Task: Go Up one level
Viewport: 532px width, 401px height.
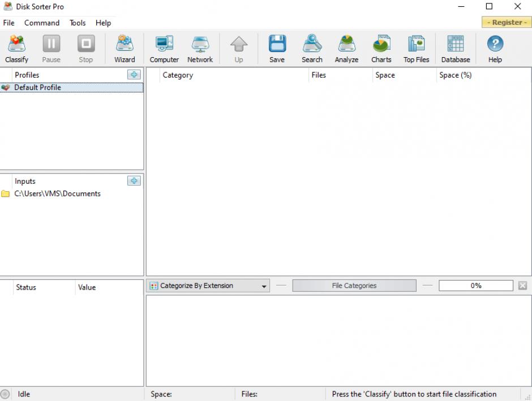Action: click(239, 49)
